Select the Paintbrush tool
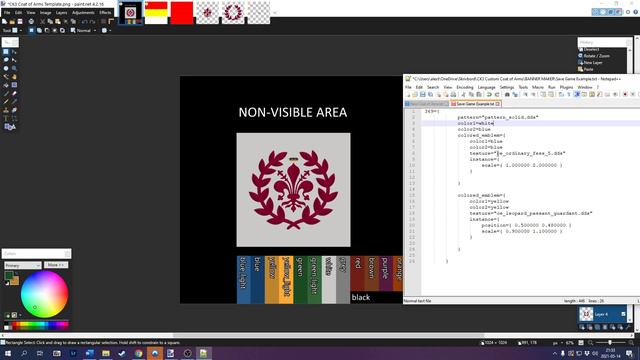The height and width of the screenshot is (360, 640). coord(6,93)
